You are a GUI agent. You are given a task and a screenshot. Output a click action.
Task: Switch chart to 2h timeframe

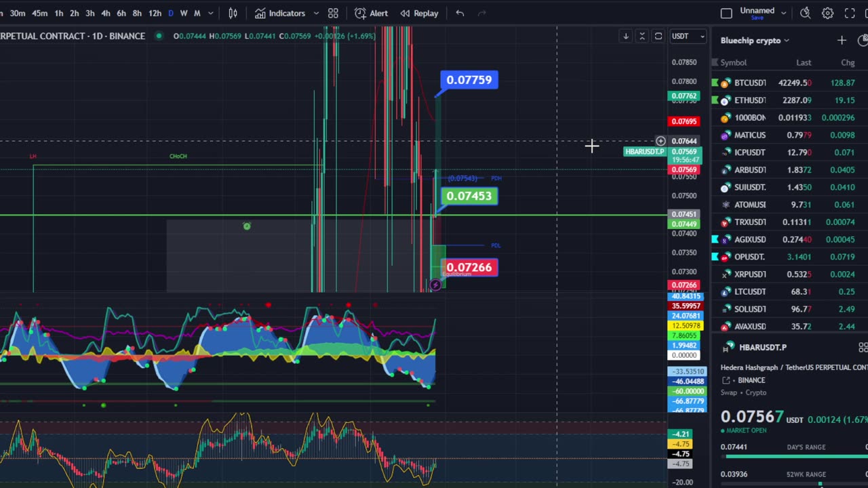tap(75, 13)
